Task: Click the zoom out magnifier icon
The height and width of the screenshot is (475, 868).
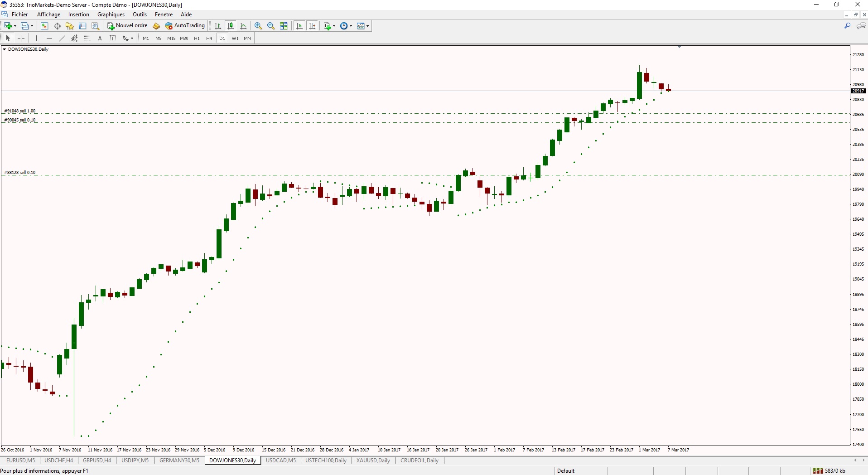Action: click(x=271, y=26)
